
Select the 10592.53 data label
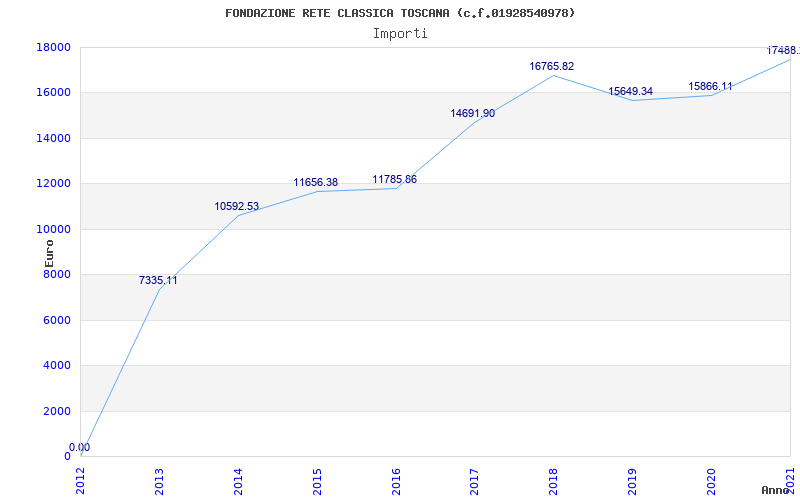pyautogui.click(x=236, y=207)
